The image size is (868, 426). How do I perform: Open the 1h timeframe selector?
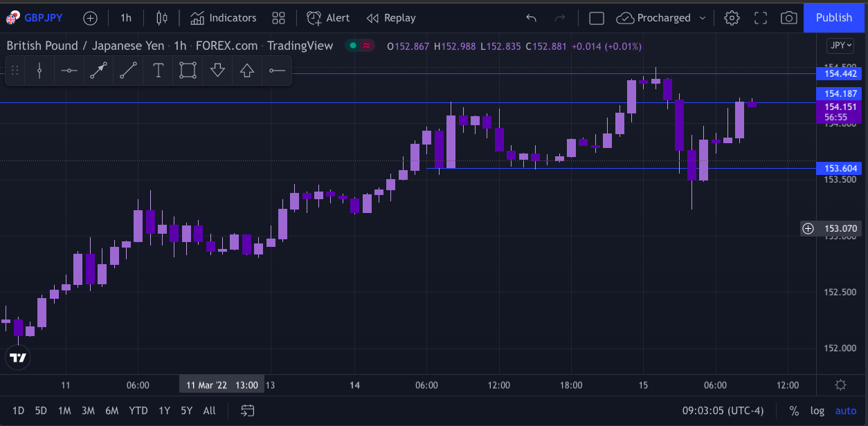[x=125, y=17]
